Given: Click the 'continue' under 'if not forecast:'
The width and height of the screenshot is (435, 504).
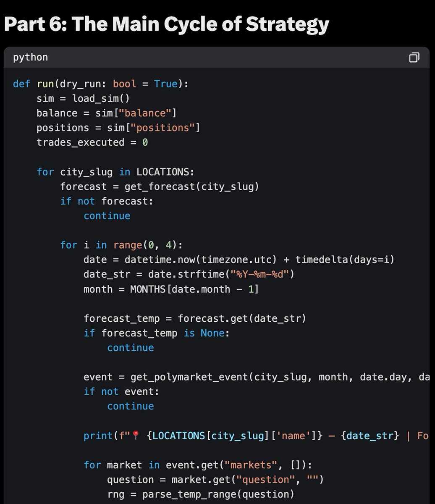Looking at the screenshot, I should (107, 216).
